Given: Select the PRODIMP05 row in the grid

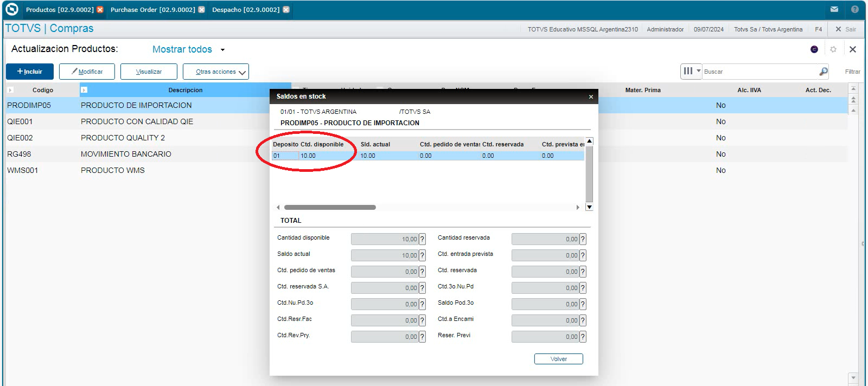Looking at the screenshot, I should [138, 105].
